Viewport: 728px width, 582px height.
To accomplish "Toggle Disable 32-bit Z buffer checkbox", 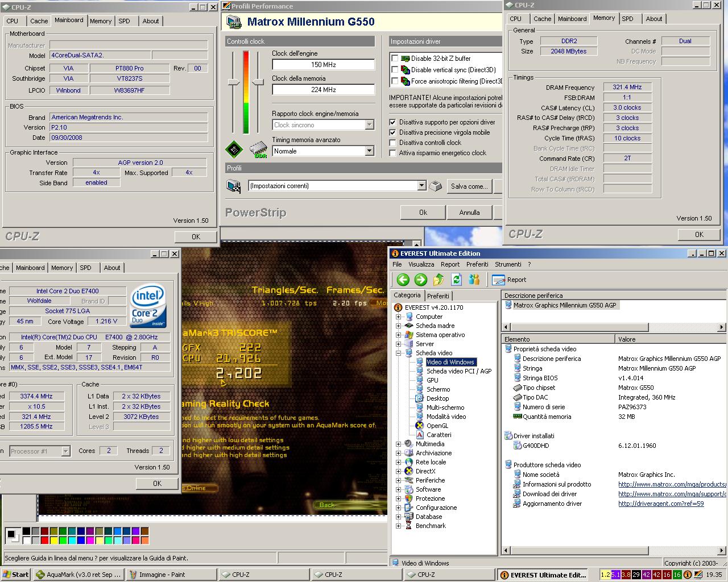I will (395, 58).
